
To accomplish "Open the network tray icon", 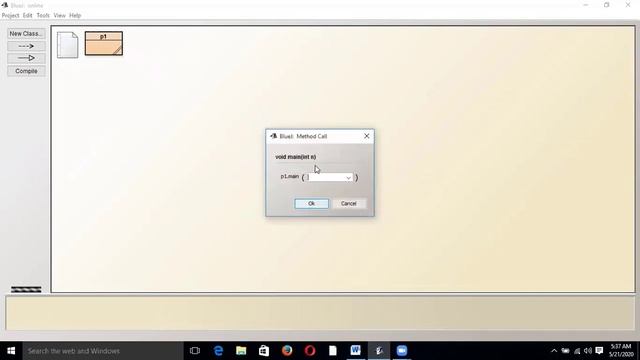I will point(577,351).
